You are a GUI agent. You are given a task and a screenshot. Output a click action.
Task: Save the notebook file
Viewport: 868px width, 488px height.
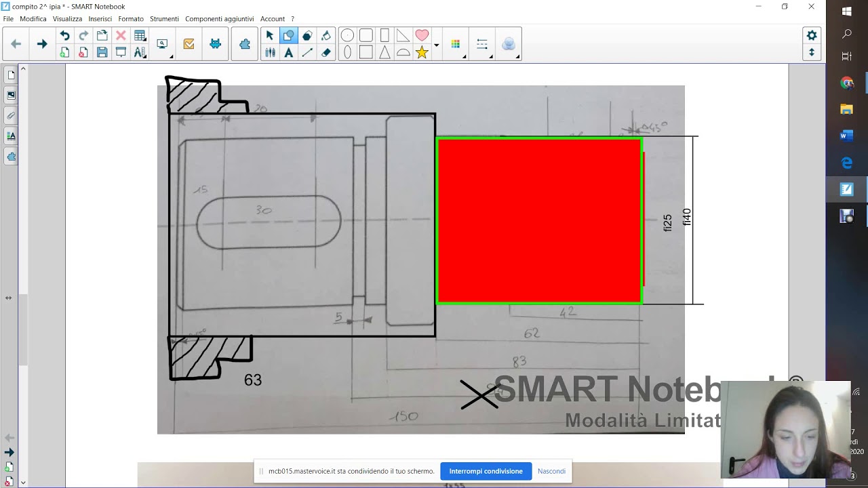(x=102, y=52)
